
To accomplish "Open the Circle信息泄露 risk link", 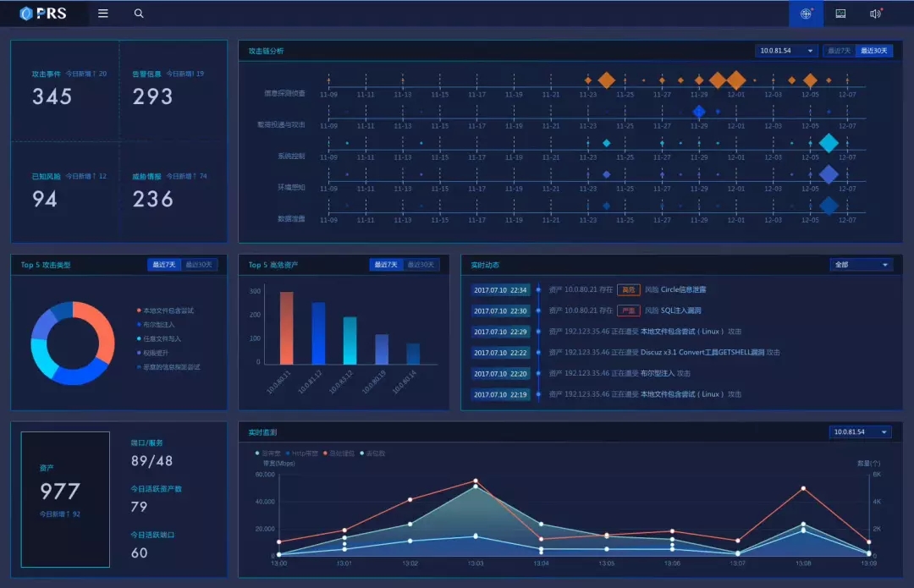I will pyautogui.click(x=683, y=289).
